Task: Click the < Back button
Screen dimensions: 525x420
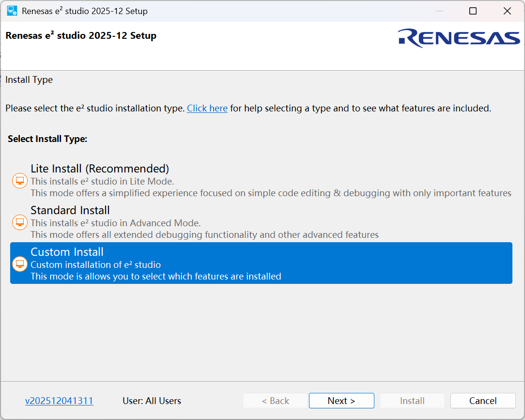Action: (x=275, y=401)
